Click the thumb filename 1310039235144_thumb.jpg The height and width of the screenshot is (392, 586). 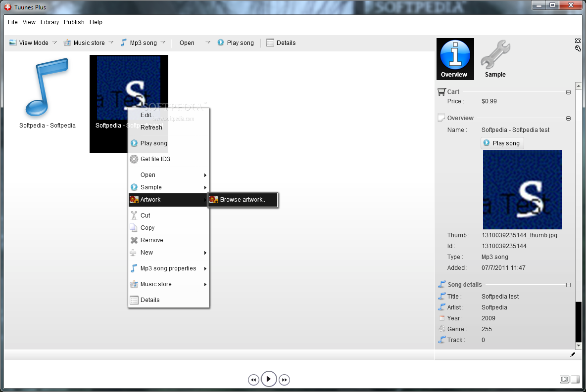[x=519, y=235]
